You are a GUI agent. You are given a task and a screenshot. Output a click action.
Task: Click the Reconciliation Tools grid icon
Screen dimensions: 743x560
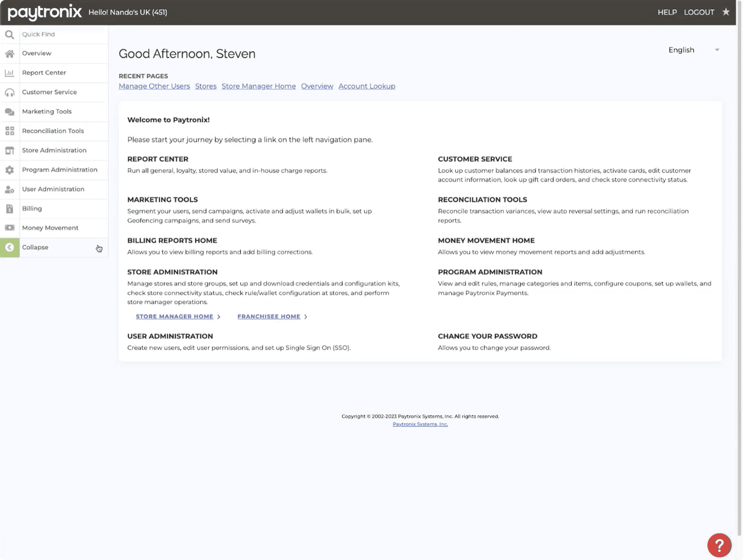(9, 131)
